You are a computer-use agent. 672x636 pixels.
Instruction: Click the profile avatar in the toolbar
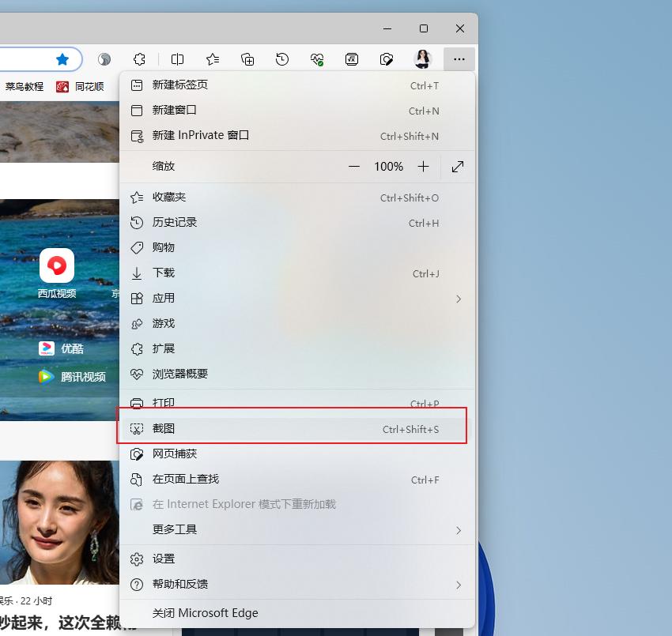[x=422, y=59]
